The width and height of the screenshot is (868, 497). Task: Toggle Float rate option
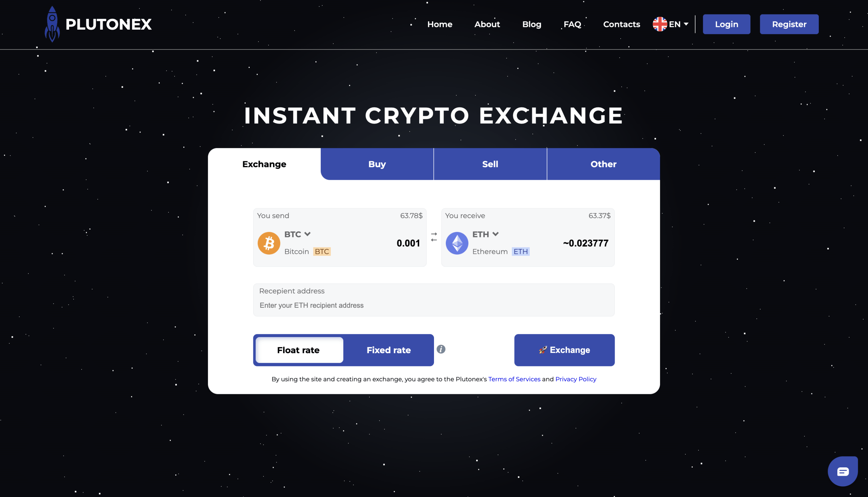pyautogui.click(x=298, y=350)
